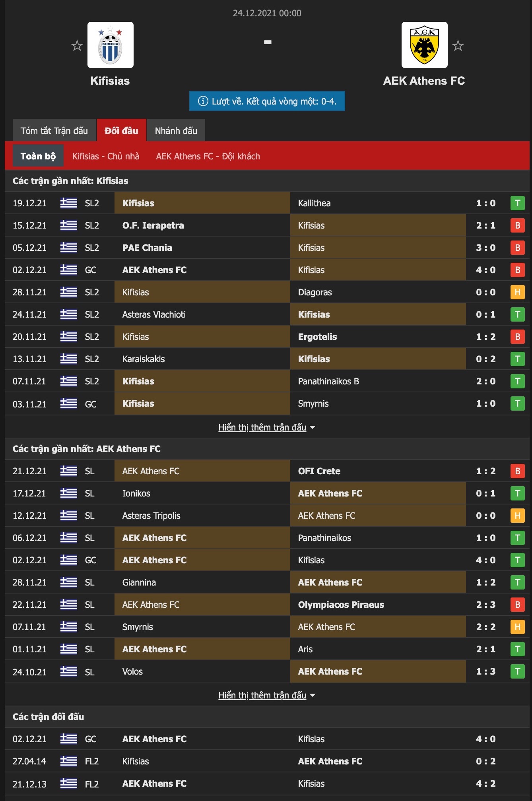Expand more AEK Athens FC matches list

click(267, 695)
